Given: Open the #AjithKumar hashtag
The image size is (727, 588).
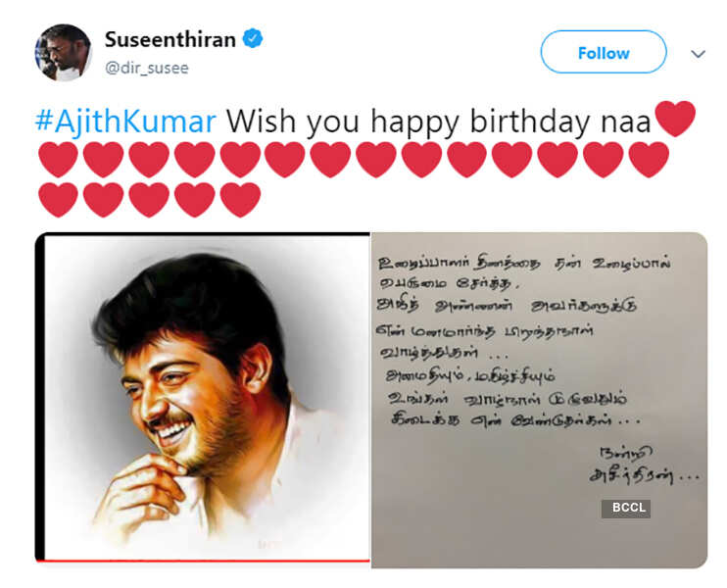Looking at the screenshot, I should [x=126, y=122].
